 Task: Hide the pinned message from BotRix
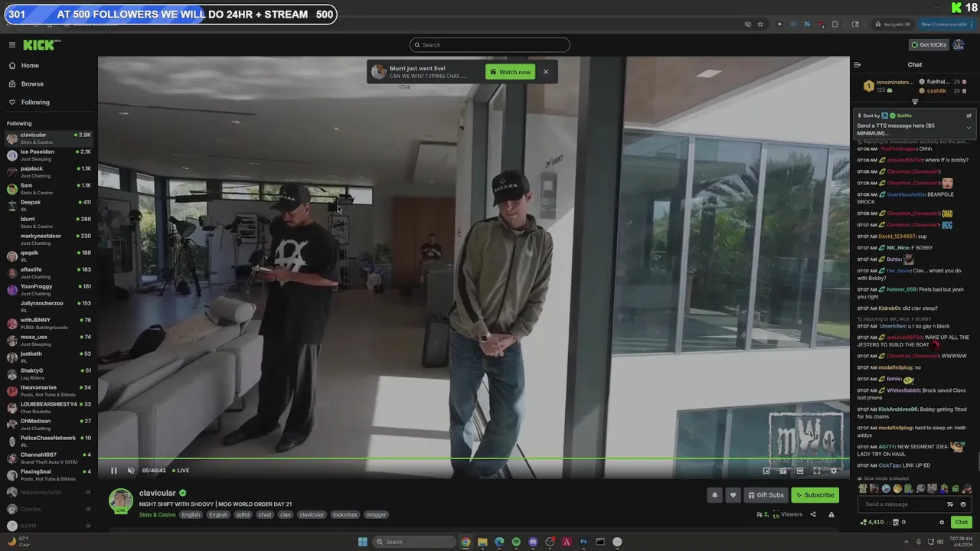[x=969, y=116]
